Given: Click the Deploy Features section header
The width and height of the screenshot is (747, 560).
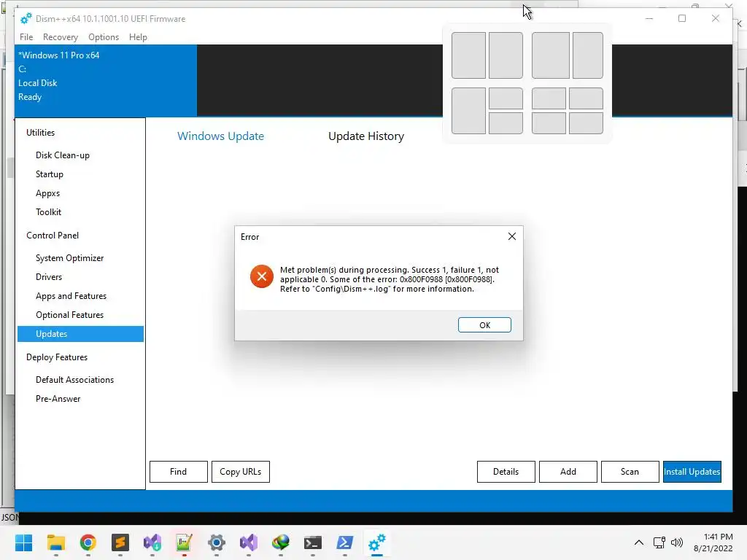Looking at the screenshot, I should 57,357.
